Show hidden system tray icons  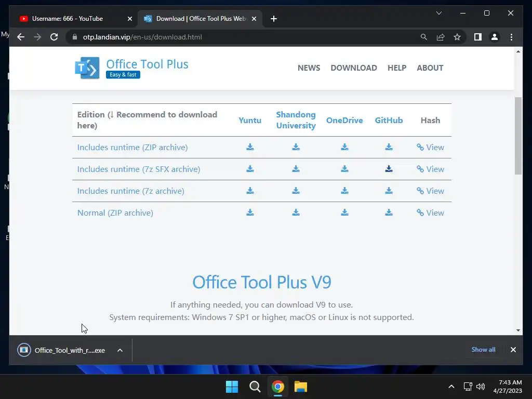point(451,387)
